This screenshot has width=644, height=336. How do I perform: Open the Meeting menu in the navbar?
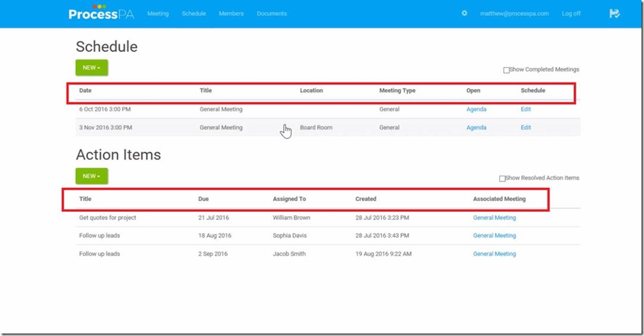click(158, 14)
